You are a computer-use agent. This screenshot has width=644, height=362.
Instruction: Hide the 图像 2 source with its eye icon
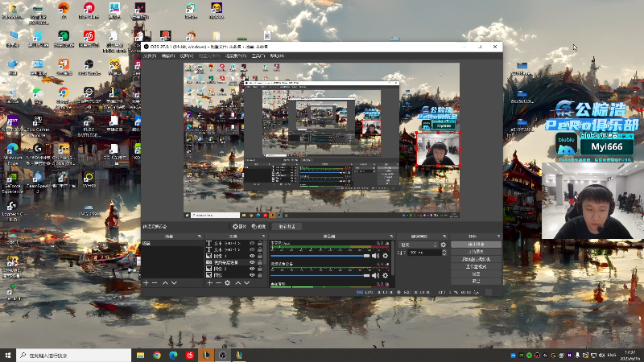(252, 269)
